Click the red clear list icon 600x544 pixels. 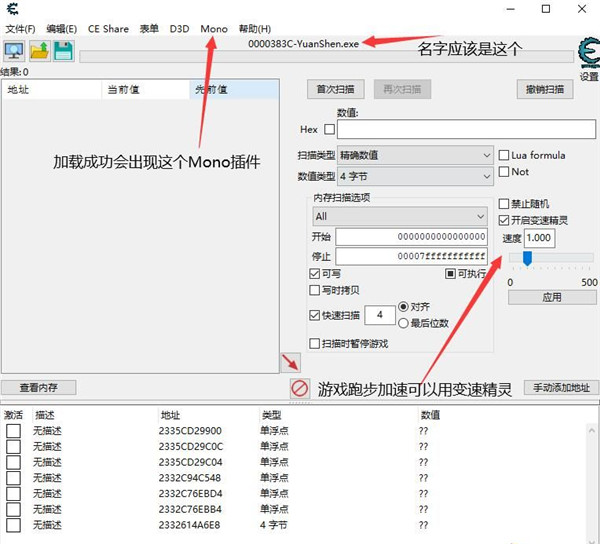click(300, 389)
